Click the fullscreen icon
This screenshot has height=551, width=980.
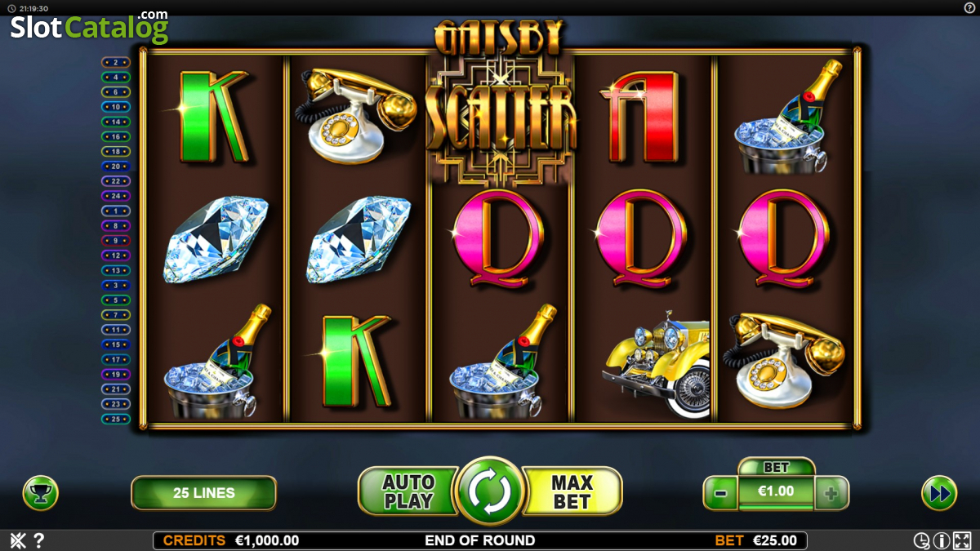click(962, 540)
